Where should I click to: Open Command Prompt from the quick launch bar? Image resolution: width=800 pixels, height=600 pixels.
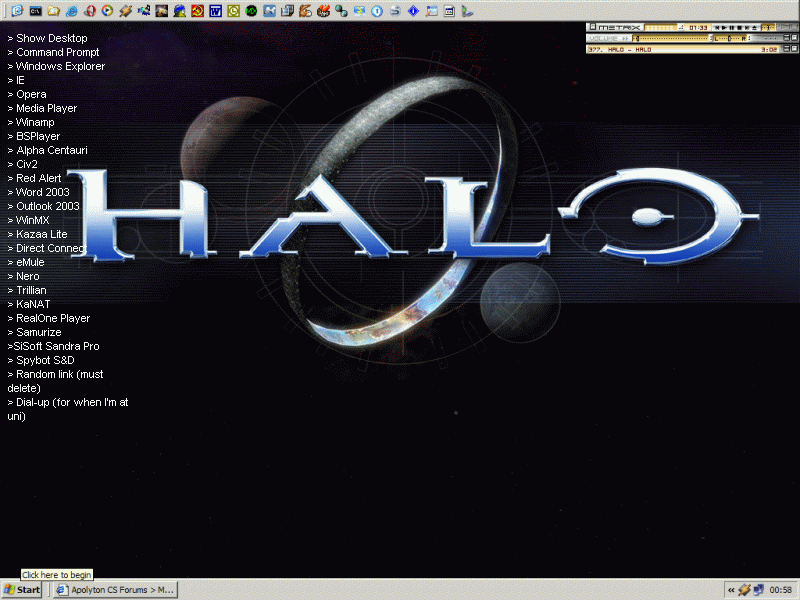[35, 11]
